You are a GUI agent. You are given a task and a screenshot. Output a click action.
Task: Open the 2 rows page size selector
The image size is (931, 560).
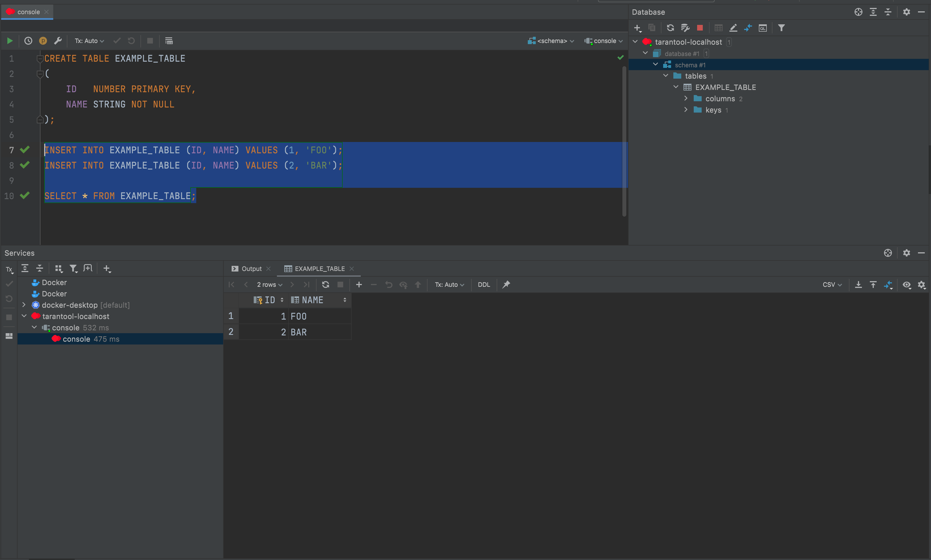pyautogui.click(x=269, y=285)
